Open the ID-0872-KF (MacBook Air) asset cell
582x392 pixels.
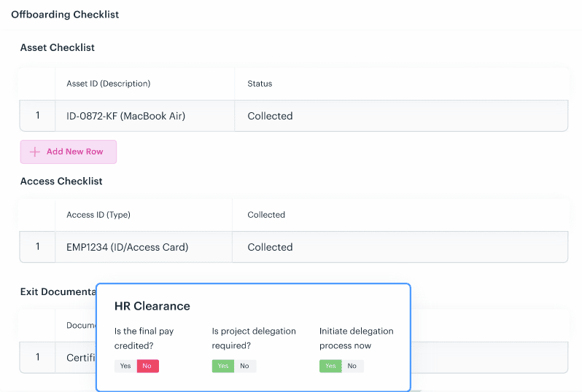[x=144, y=116]
